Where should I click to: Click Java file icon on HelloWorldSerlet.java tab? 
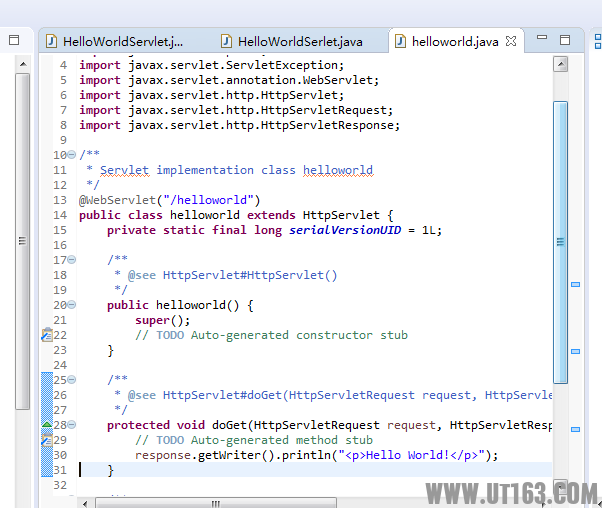[226, 41]
